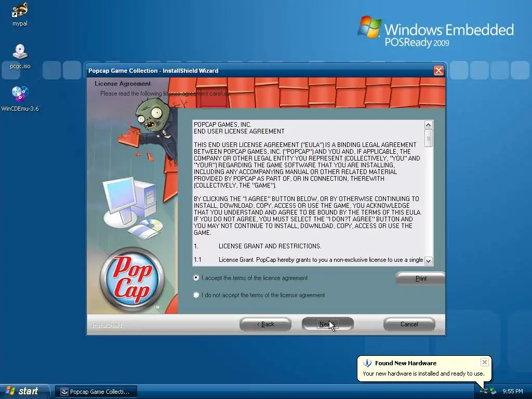Open the mypal desktop shortcut
Screen dimensions: 532x399
[x=20, y=14]
